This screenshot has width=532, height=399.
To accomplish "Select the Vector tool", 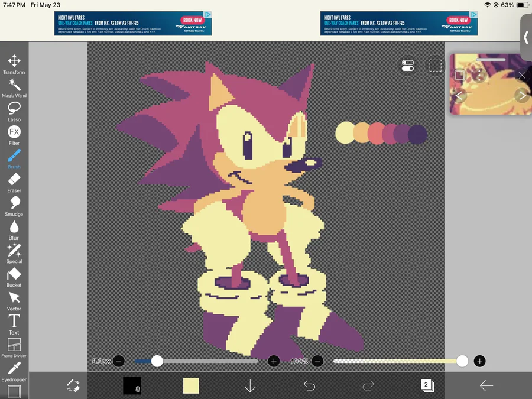I will (14, 301).
